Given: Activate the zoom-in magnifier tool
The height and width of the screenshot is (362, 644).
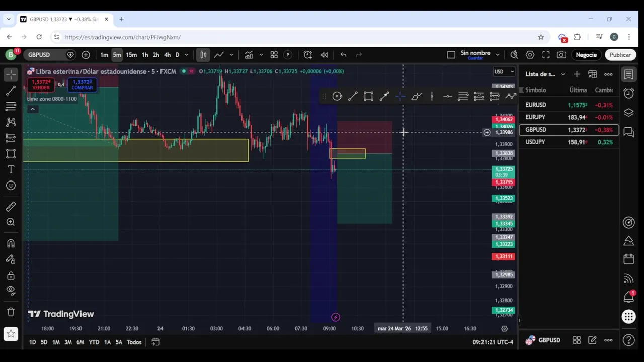Looking at the screenshot, I should click(x=11, y=222).
